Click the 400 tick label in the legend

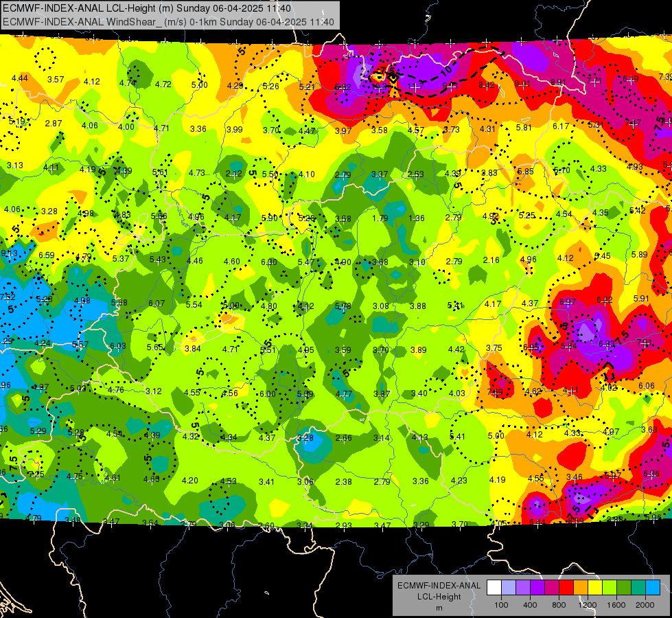tap(530, 605)
